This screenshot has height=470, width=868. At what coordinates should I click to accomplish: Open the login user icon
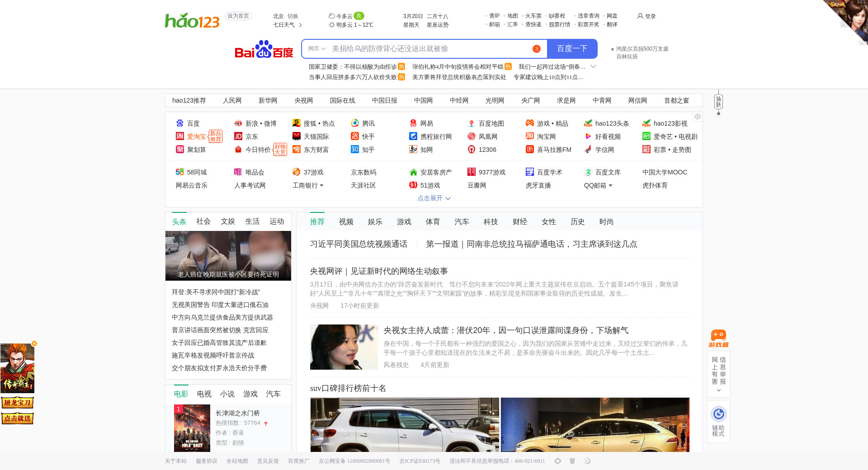coord(640,16)
